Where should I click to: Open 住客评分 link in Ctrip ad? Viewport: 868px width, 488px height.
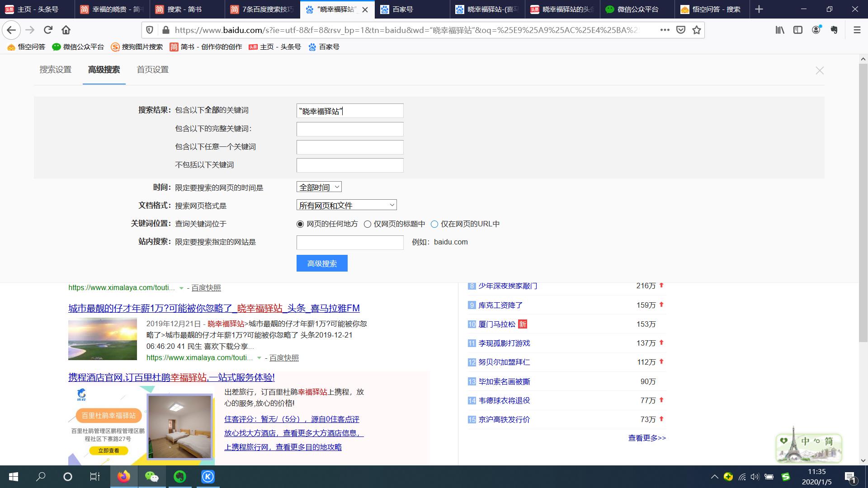click(x=292, y=419)
